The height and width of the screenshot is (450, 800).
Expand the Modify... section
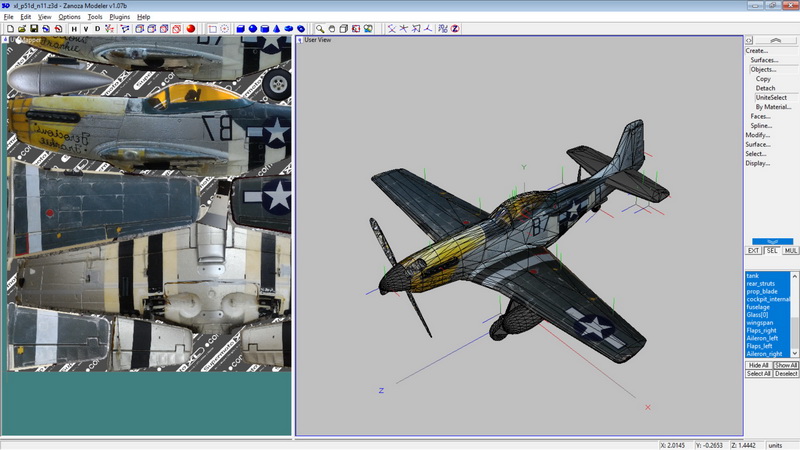point(757,135)
